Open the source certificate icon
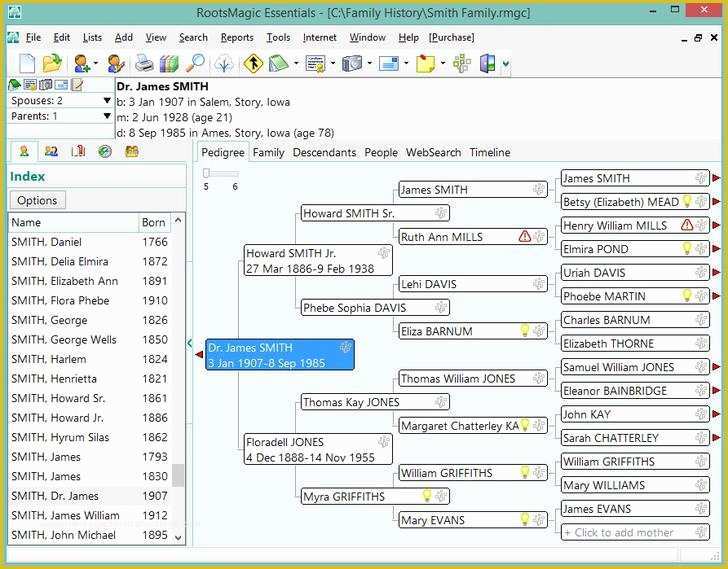 316,63
